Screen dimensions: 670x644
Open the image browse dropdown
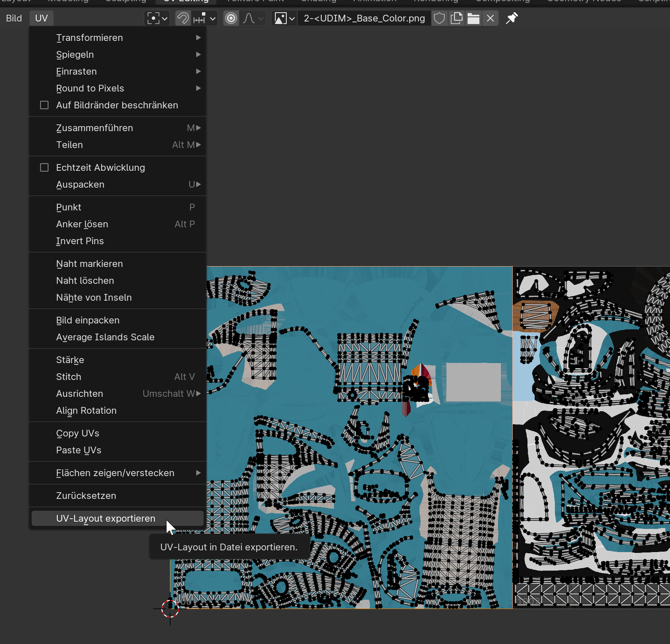285,19
